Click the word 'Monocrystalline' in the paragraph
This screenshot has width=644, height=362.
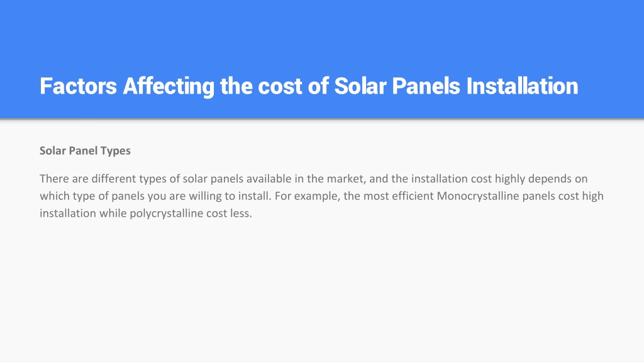[x=478, y=196]
